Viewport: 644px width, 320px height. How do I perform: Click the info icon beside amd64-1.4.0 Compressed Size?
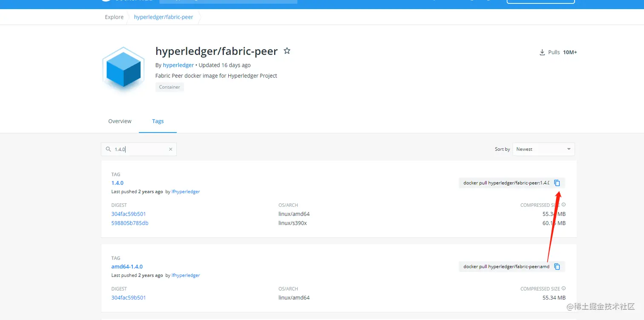[x=563, y=289]
